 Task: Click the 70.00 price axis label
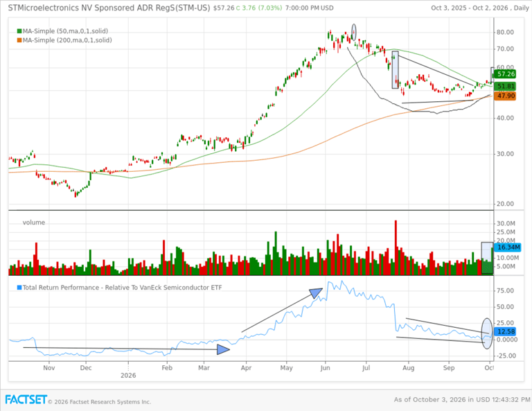(x=505, y=49)
